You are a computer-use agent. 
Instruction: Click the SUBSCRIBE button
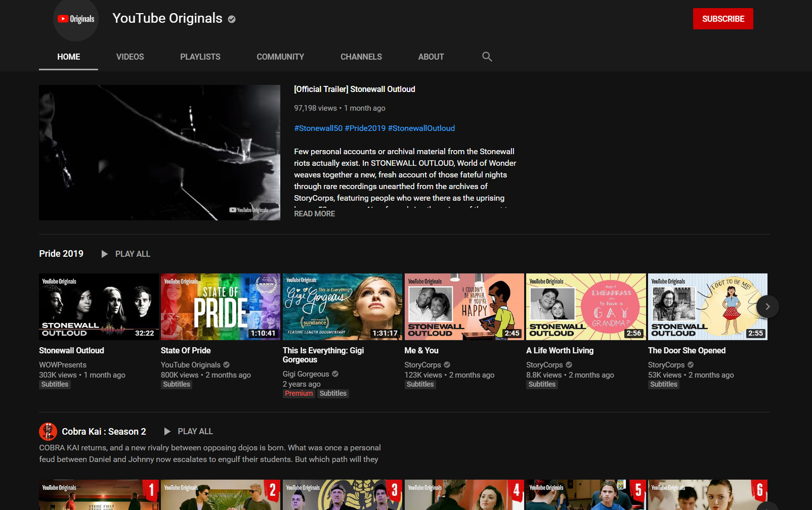pyautogui.click(x=723, y=18)
